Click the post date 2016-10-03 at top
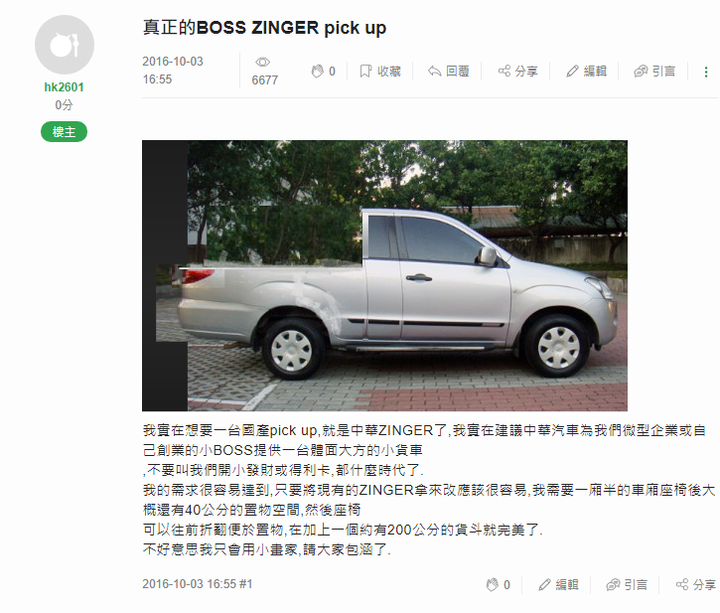The image size is (720, 613). [x=173, y=62]
